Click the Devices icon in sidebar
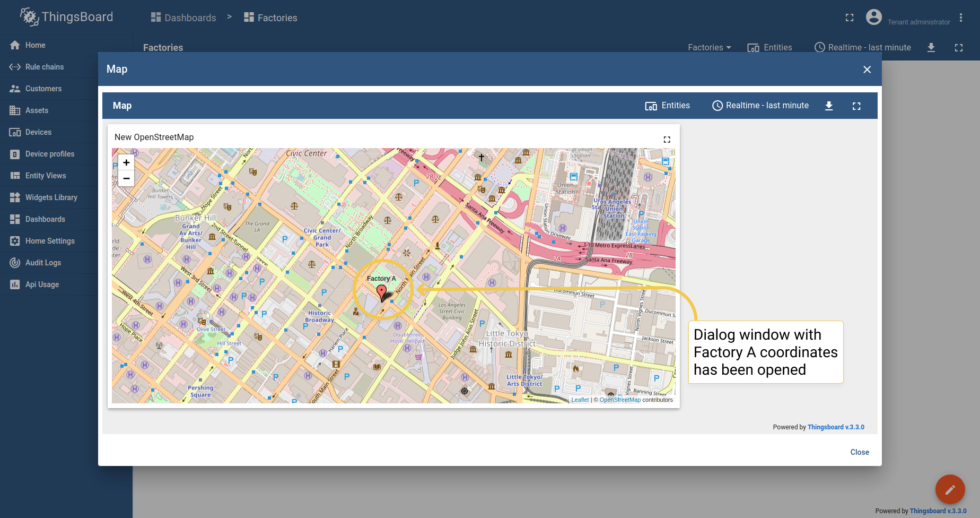 (x=15, y=132)
